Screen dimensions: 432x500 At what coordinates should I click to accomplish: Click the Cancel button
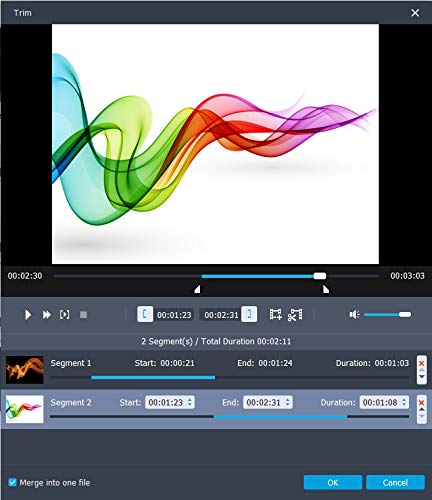coord(395,482)
